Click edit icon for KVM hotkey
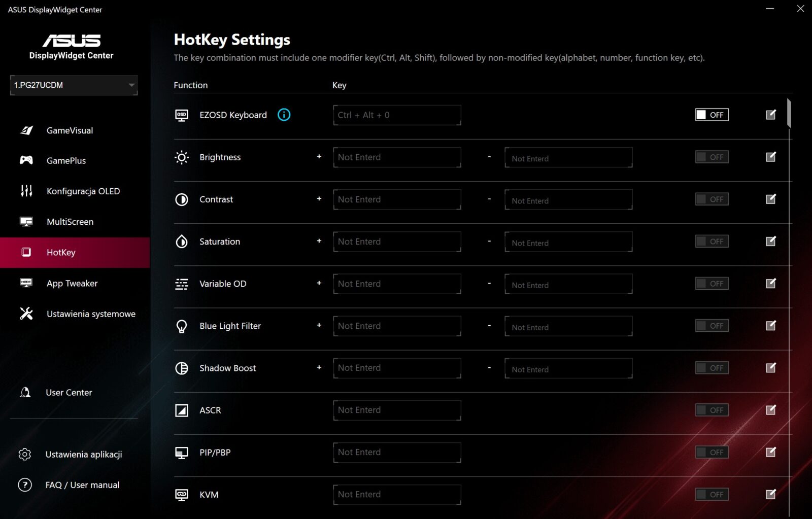Screen dimensions: 812x519 770,494
